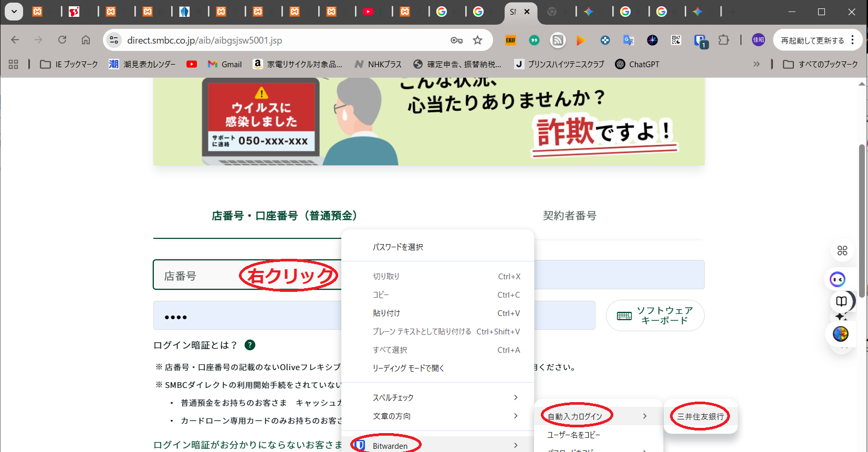Reload the page

(62, 40)
